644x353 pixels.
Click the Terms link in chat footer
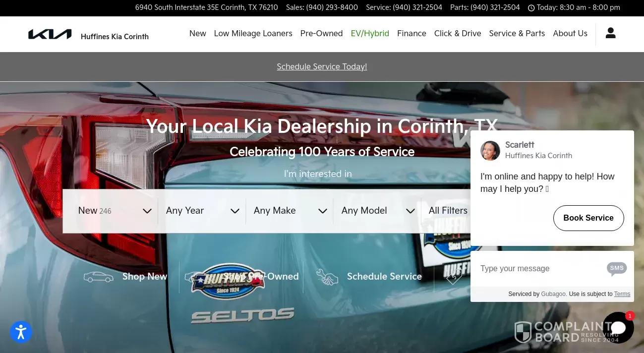point(622,294)
